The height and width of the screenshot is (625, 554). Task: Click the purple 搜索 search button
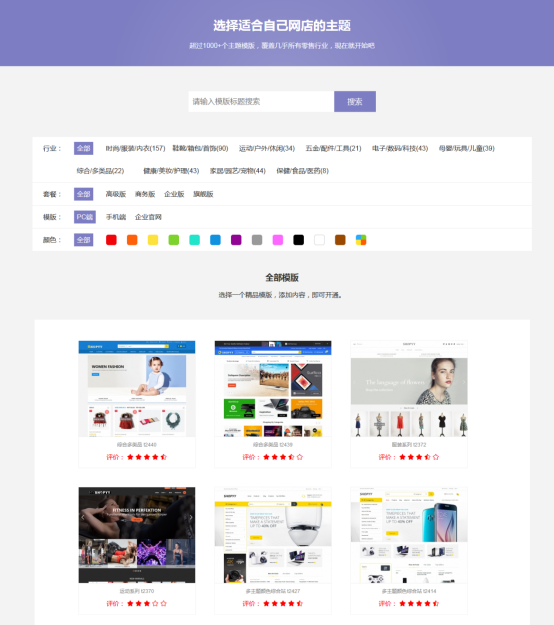point(355,102)
